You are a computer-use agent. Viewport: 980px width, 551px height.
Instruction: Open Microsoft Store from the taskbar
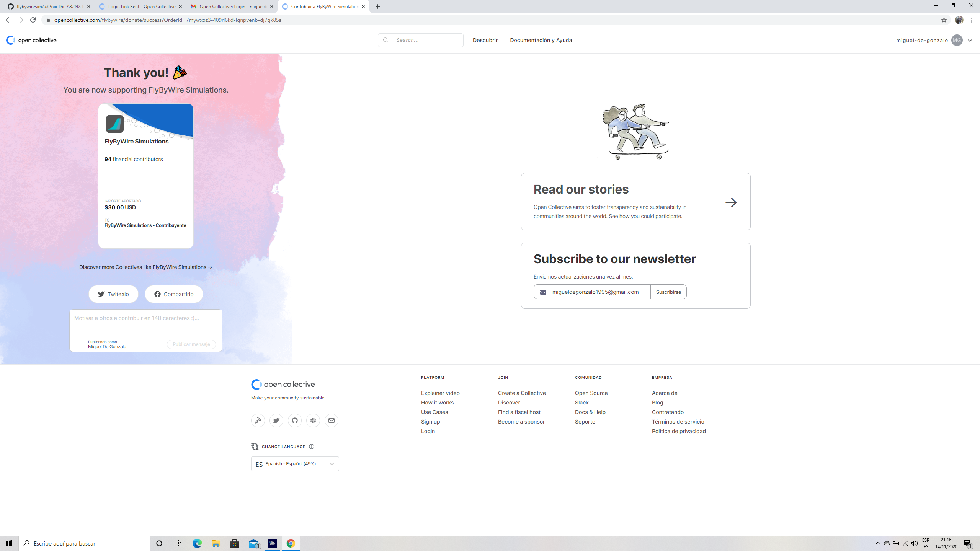click(234, 543)
